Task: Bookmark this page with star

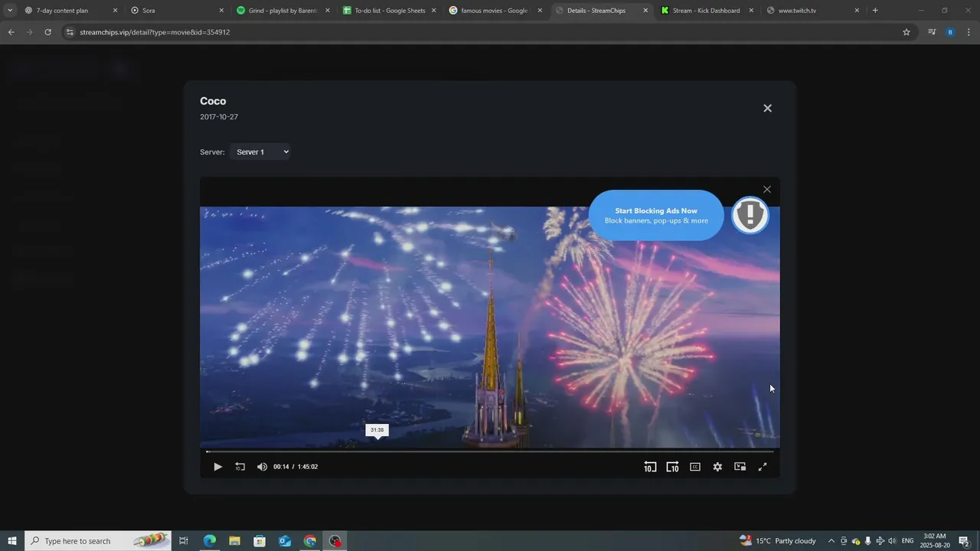Action: coord(906,32)
